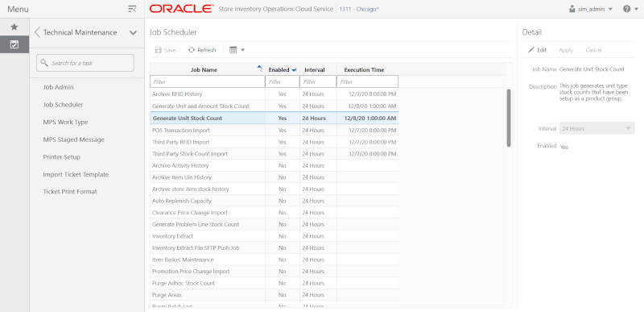This screenshot has height=312, width=644.
Task: Select Archive store item stock history row
Action: [x=274, y=189]
